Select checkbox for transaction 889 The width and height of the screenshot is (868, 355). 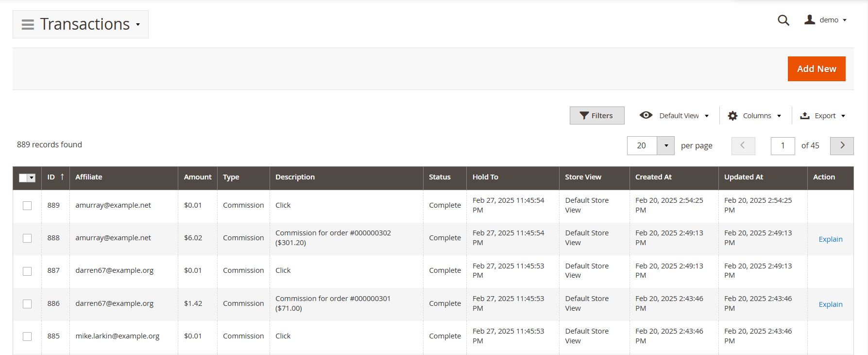click(x=27, y=206)
